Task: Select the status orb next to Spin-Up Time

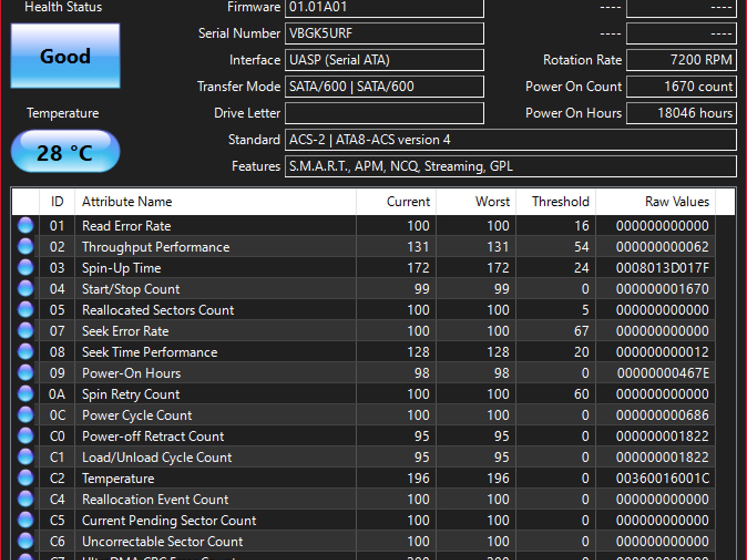Action: [26, 268]
